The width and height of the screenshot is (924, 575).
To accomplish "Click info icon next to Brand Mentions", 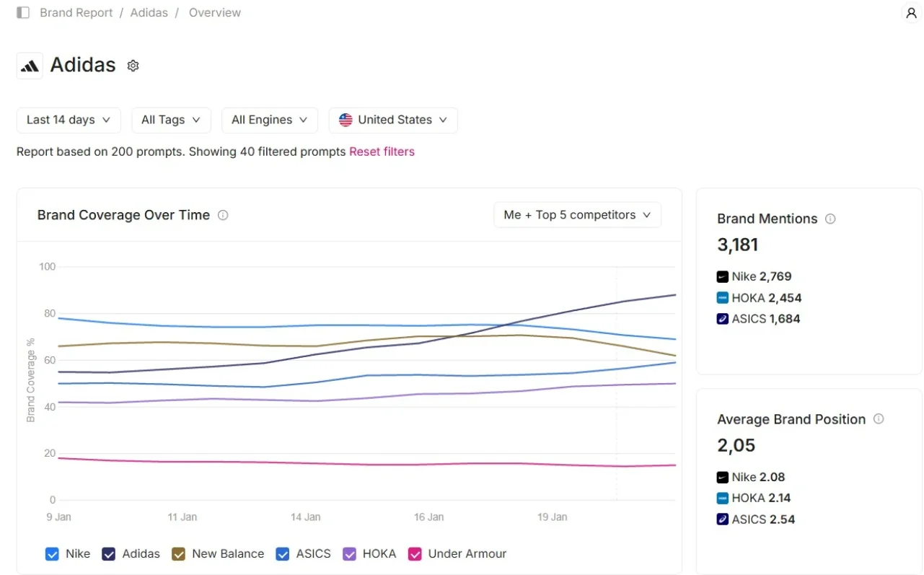I will point(830,219).
